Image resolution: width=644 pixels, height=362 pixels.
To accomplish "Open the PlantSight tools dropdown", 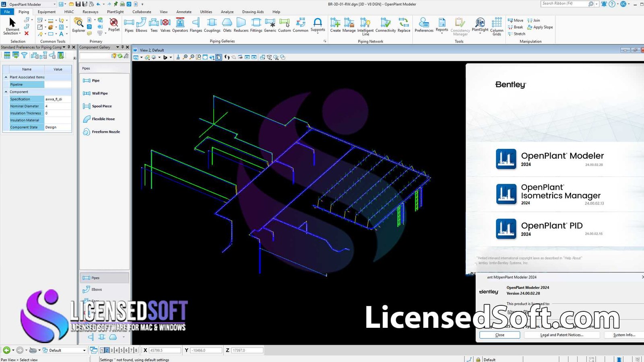I will (480, 26).
